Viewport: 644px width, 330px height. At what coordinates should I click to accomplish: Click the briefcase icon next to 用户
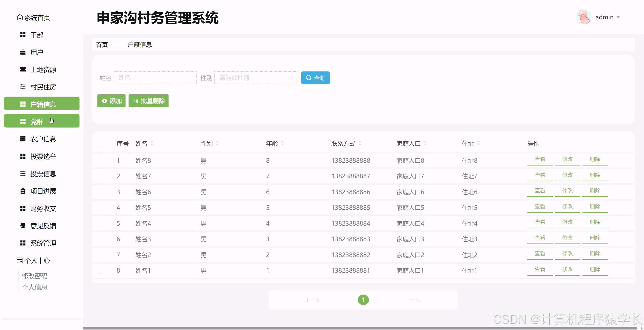point(23,52)
